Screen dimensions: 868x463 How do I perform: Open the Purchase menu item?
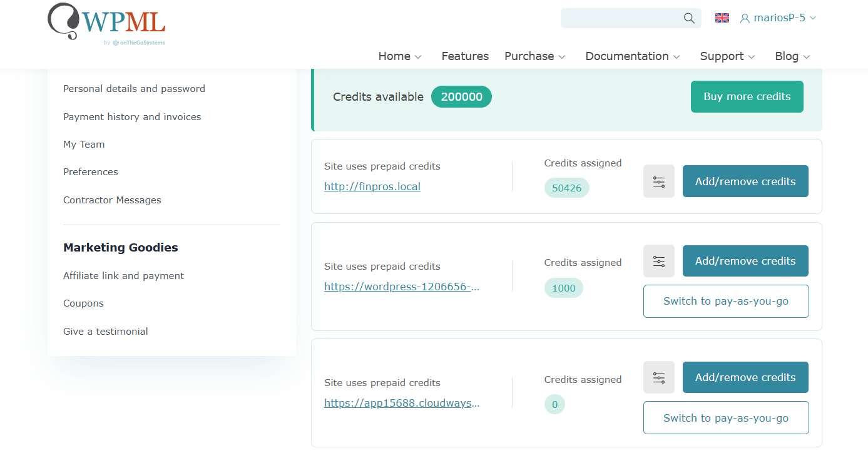coord(529,56)
